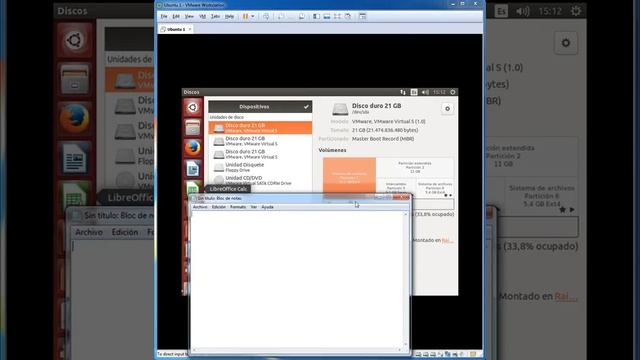This screenshot has width=640, height=360.
Task: Pause the virtual machine from VMware toolbar
Action: 245,16
